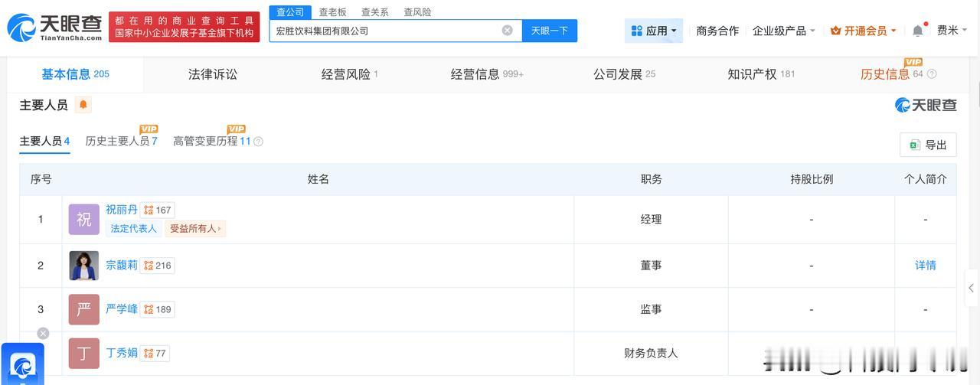
Task: Click the 持股比例 column header
Action: pos(811,179)
